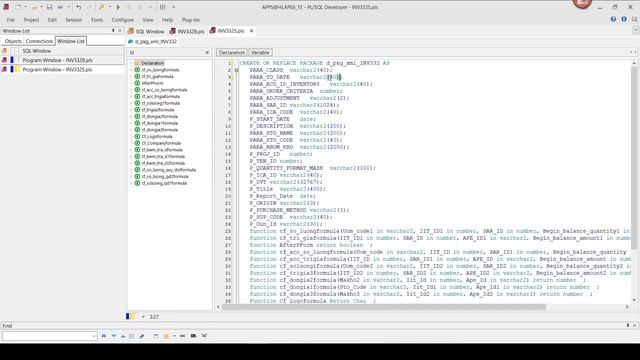
Task: Click the key Log on icon
Action: pyautogui.click(x=101, y=7)
